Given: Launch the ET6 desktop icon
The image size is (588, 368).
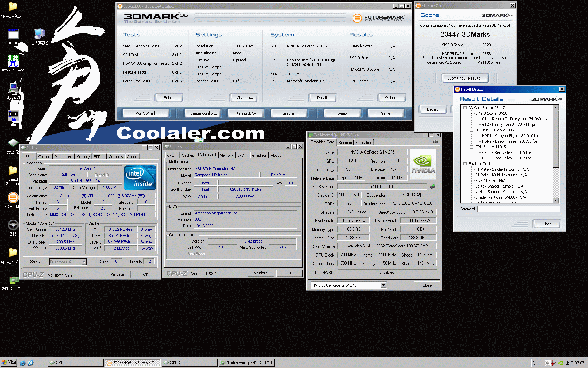Looking at the screenshot, I should click(13, 225).
